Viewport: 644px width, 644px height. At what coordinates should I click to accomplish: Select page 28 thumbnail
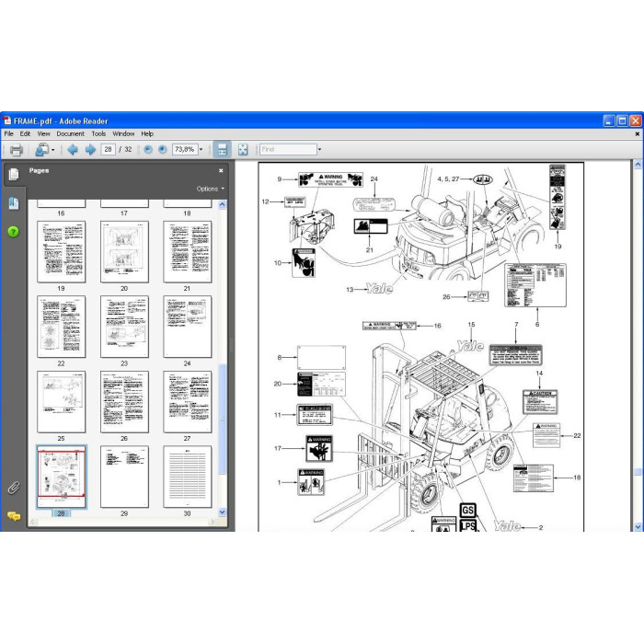coord(62,477)
